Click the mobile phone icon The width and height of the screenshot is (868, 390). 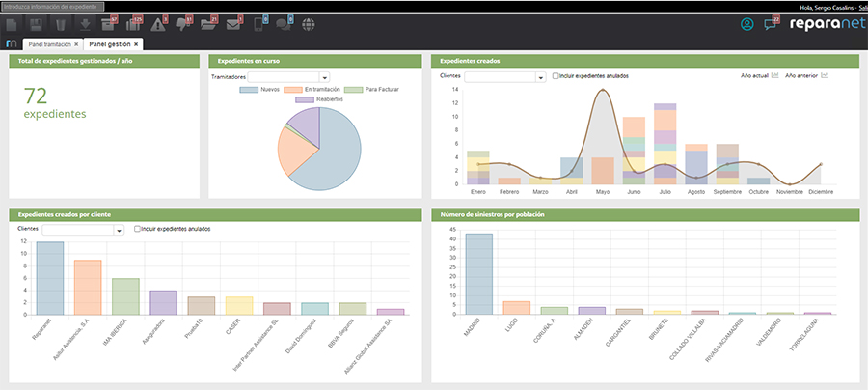point(259,24)
